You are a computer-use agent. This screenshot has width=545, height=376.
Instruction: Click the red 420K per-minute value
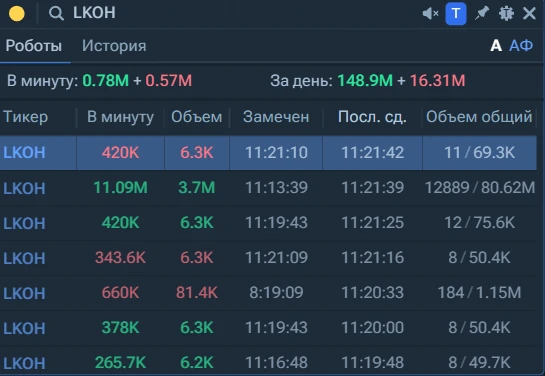[x=120, y=153]
